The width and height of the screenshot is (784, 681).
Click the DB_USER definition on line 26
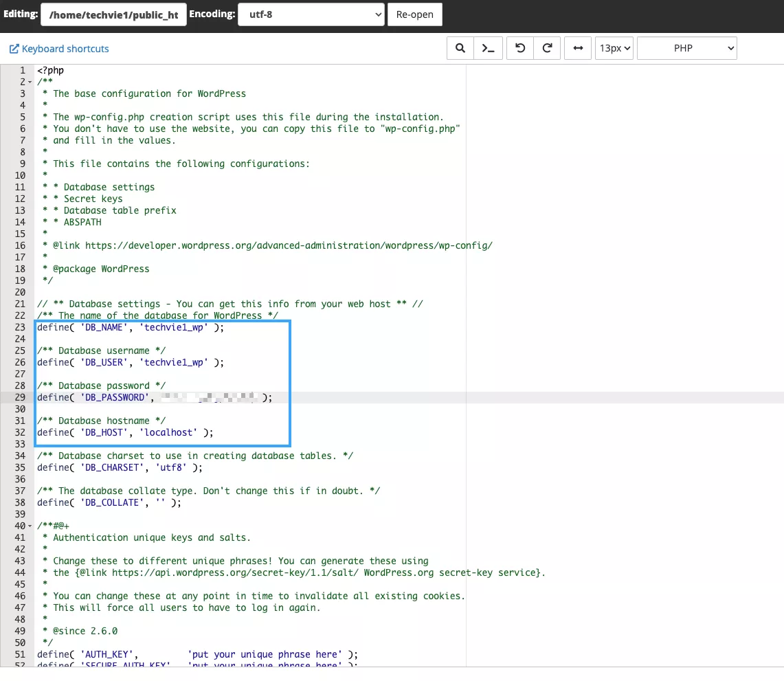131,363
